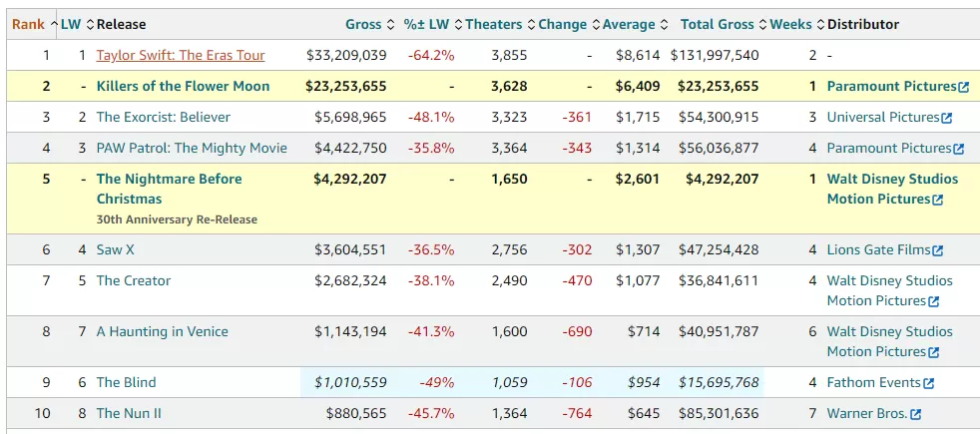Visit Warner Bros. distributor link
Screen dimensions: 980x434
pos(867,413)
